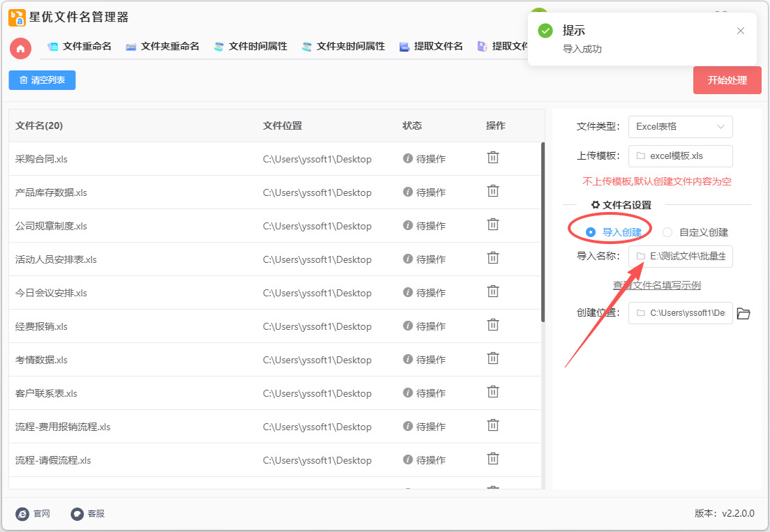This screenshot has width=770, height=532.
Task: Select file name 活动人员安排表.xls
Action: (x=56, y=259)
